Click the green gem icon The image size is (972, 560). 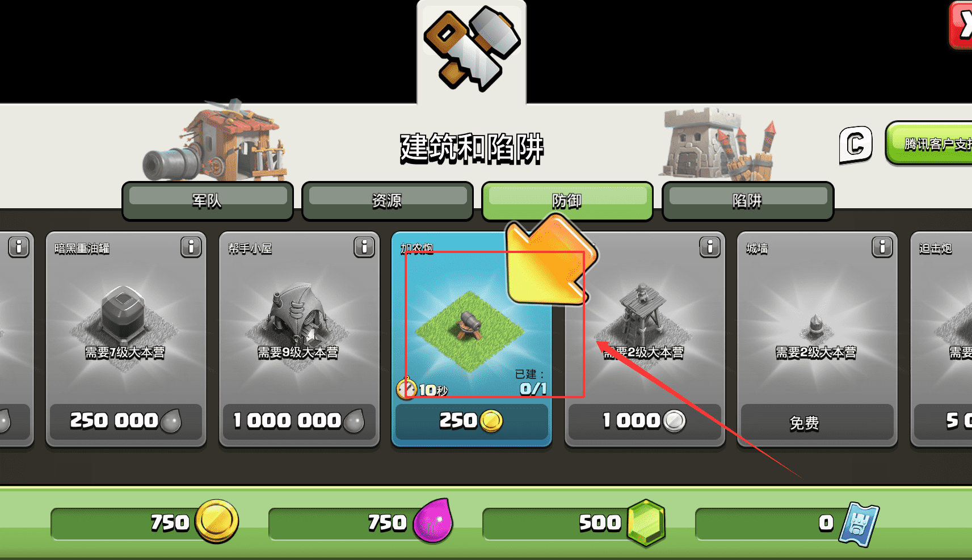tap(646, 523)
